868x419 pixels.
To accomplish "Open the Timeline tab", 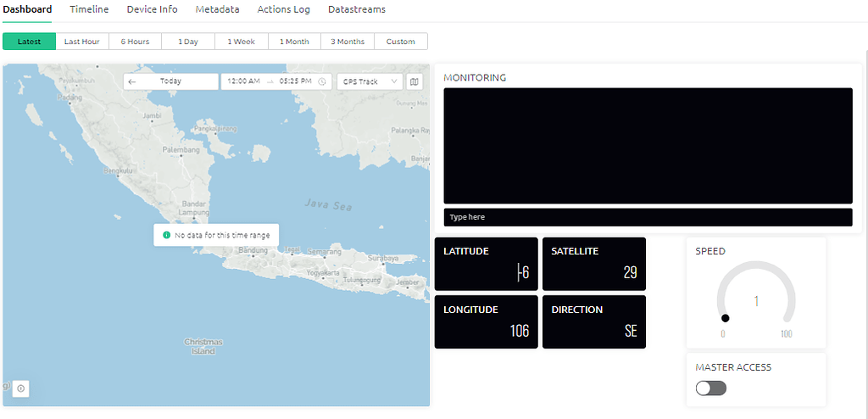I will tap(89, 9).
